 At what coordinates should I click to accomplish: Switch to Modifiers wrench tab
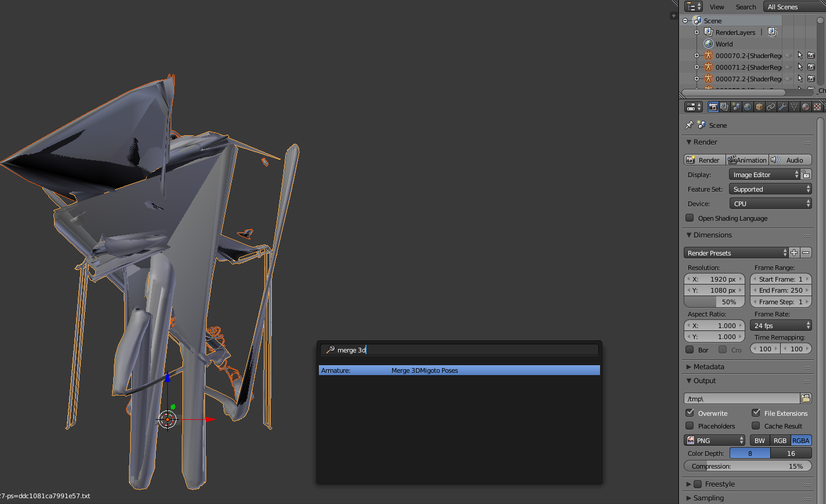pyautogui.click(x=782, y=107)
